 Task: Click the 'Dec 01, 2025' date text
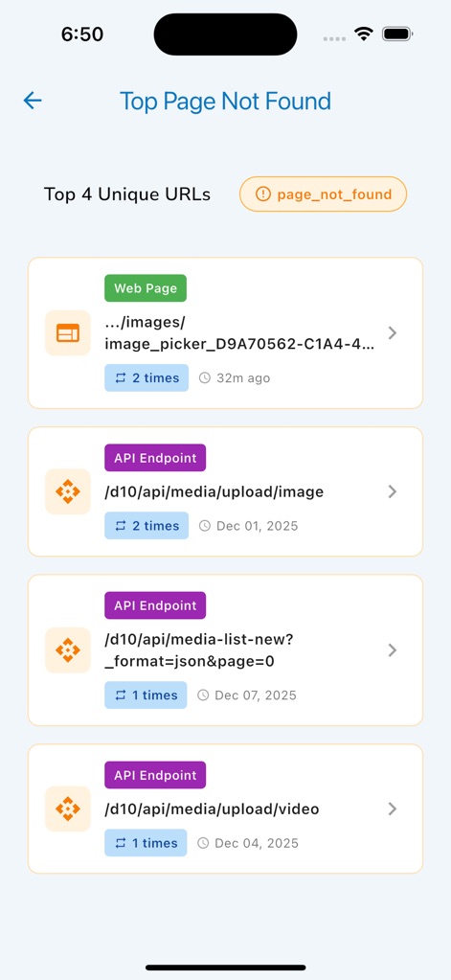click(258, 526)
